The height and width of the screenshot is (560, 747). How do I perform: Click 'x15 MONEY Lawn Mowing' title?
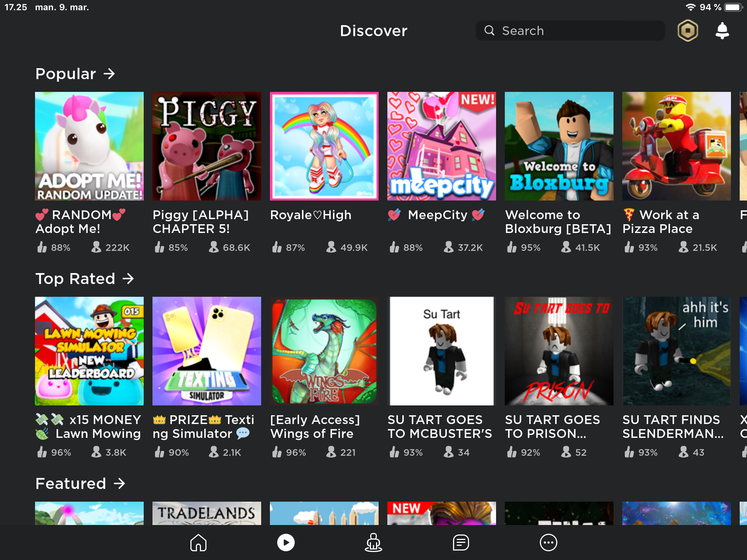pos(88,427)
